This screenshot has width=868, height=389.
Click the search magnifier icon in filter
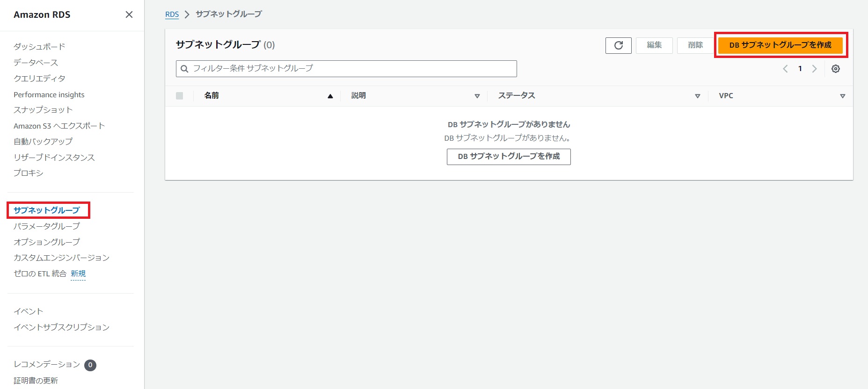tap(185, 69)
